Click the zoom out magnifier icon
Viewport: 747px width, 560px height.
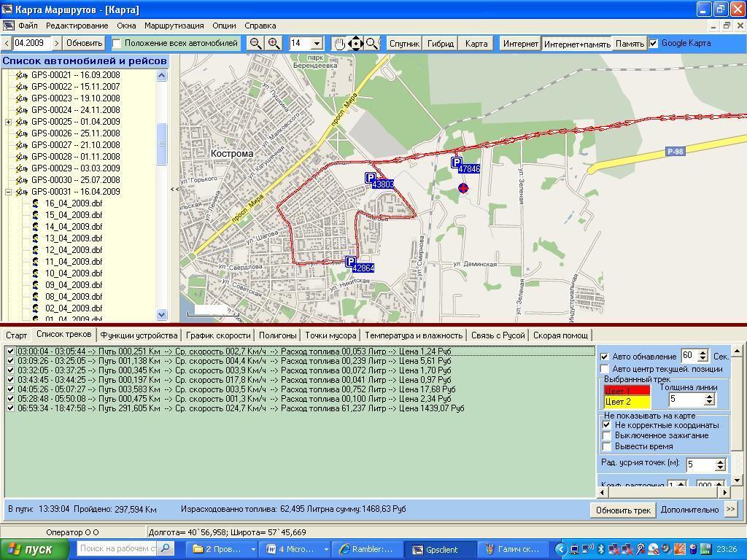point(256,43)
